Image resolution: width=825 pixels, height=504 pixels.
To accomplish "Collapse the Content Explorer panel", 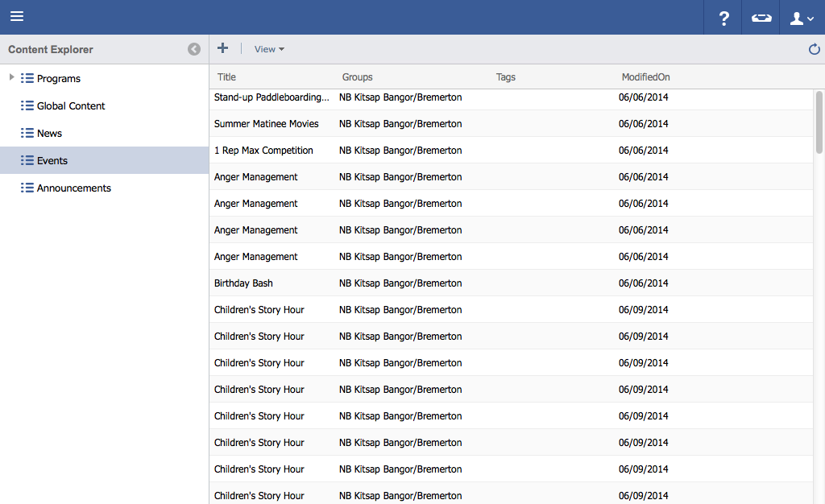I will point(194,49).
